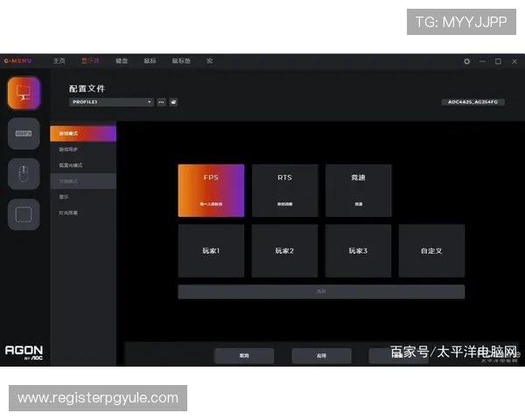Click the profile folder icon button
Viewport: 525px width, 420px height.
pos(173,102)
